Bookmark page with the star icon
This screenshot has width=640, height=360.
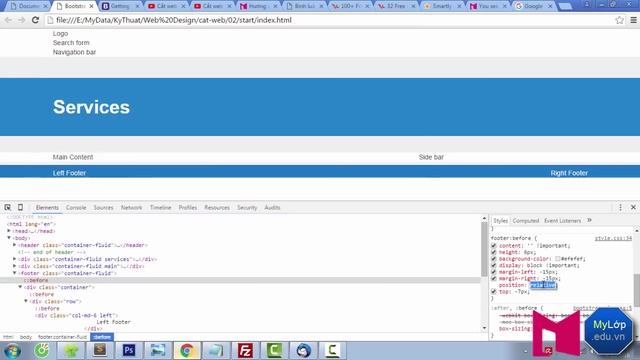click(619, 20)
